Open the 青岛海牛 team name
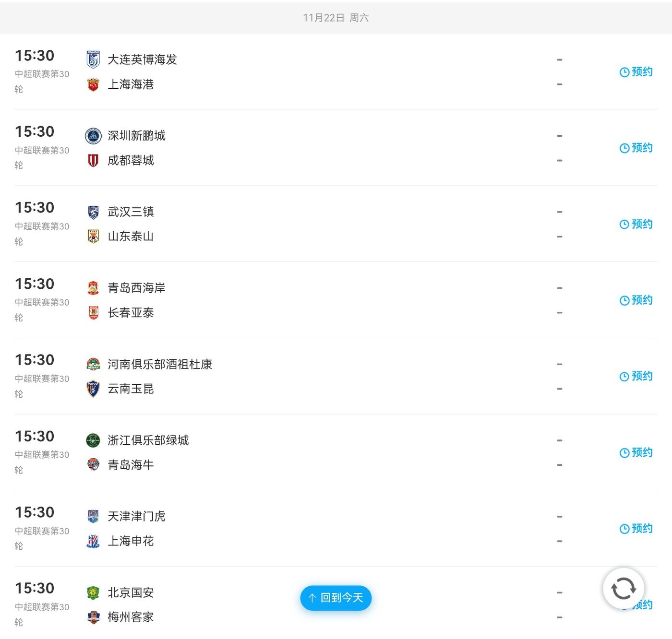The height and width of the screenshot is (639, 672). (131, 465)
